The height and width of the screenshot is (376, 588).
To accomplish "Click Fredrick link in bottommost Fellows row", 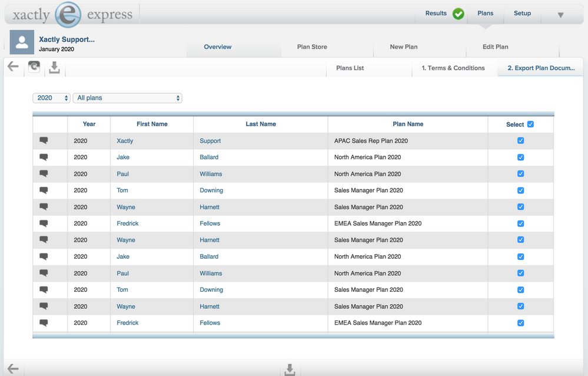I will pyautogui.click(x=128, y=322).
